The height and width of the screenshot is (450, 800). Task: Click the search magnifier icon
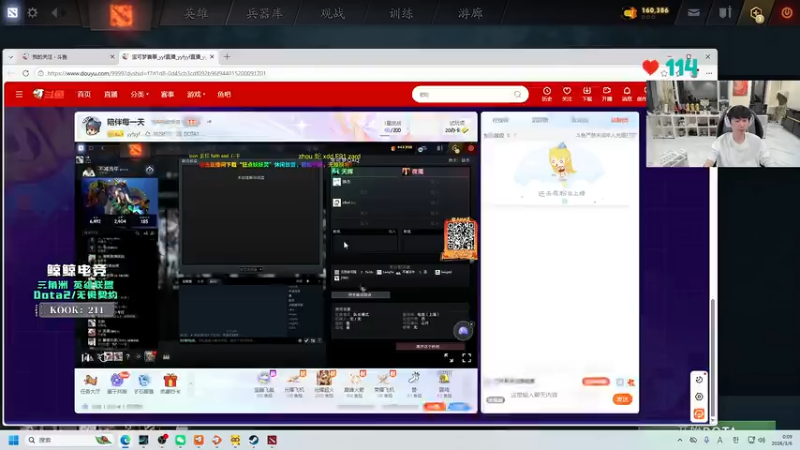(x=517, y=94)
